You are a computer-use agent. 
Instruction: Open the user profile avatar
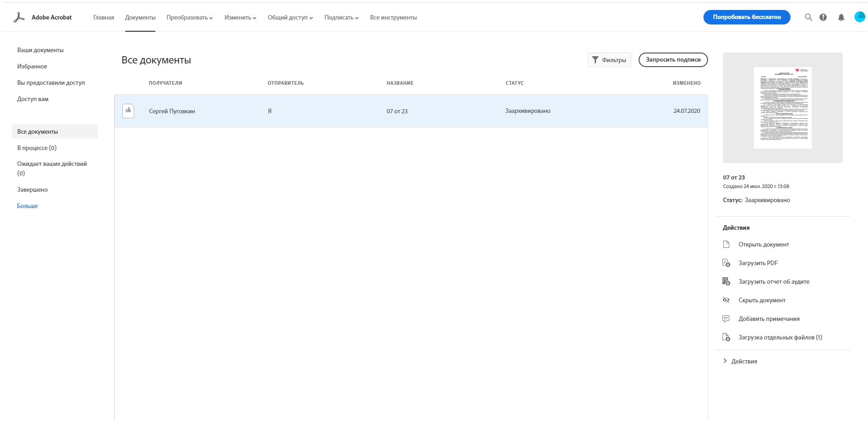pos(859,17)
